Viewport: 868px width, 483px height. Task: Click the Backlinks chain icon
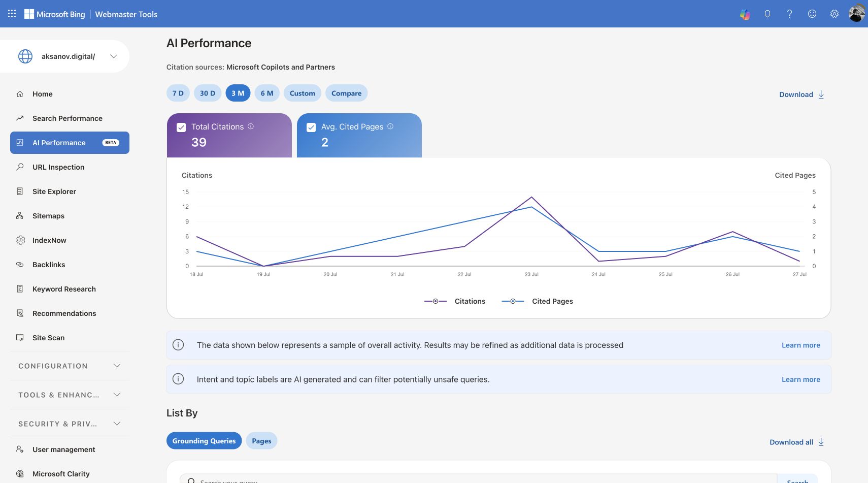tap(20, 265)
